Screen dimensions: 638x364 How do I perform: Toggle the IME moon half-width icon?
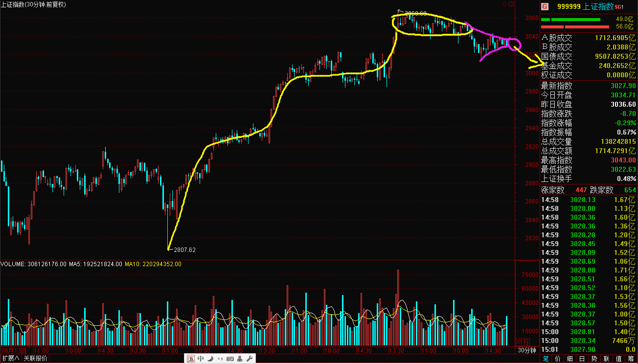pos(210,359)
